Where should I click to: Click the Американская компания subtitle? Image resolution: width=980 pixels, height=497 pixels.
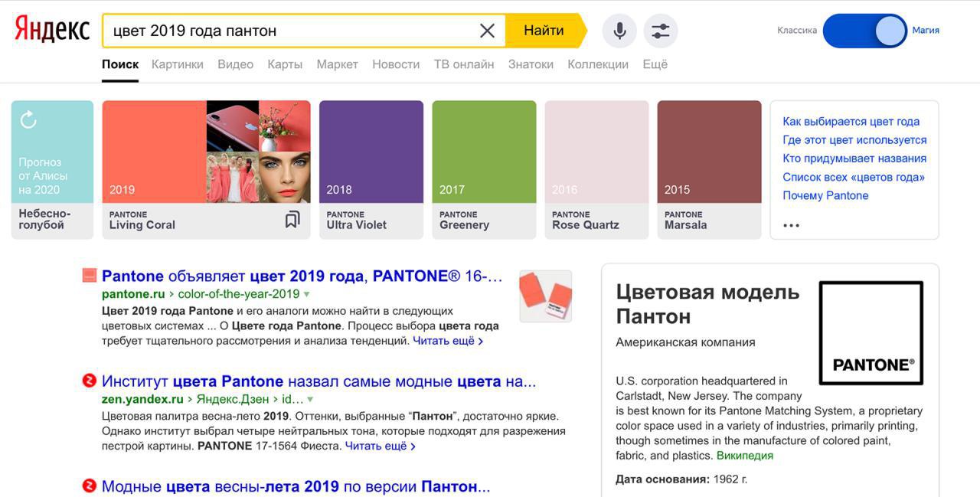pyautogui.click(x=685, y=342)
